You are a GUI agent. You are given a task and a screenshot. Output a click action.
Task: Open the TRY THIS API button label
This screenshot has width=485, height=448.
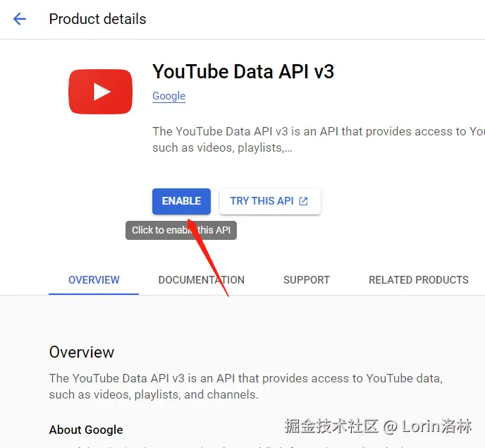point(262,201)
